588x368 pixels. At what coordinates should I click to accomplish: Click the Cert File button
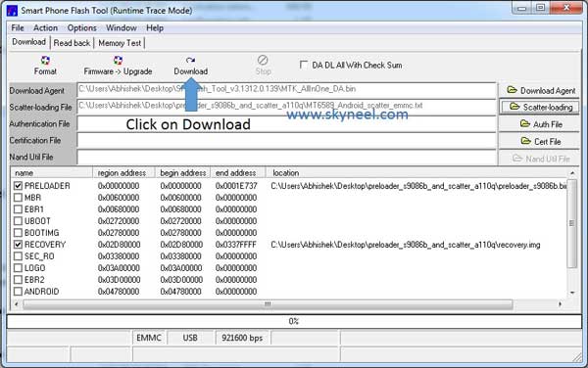point(540,141)
